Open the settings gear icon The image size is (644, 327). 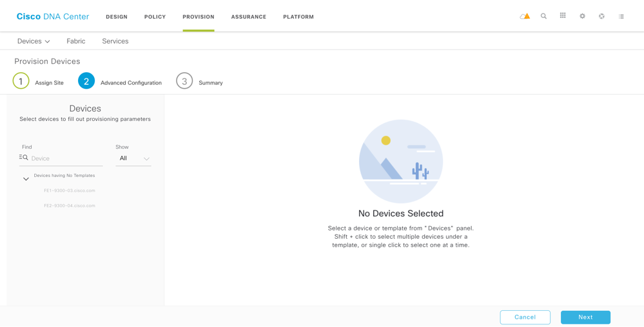pyautogui.click(x=582, y=16)
